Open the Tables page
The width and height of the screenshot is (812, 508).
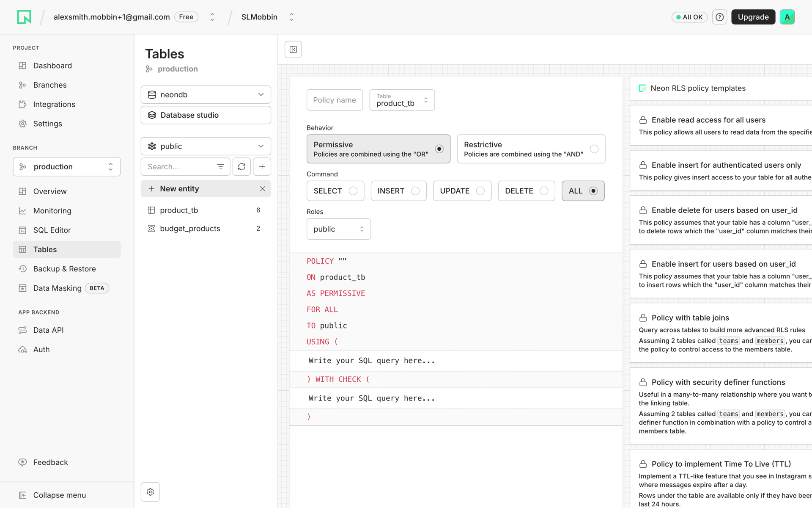click(x=67, y=249)
